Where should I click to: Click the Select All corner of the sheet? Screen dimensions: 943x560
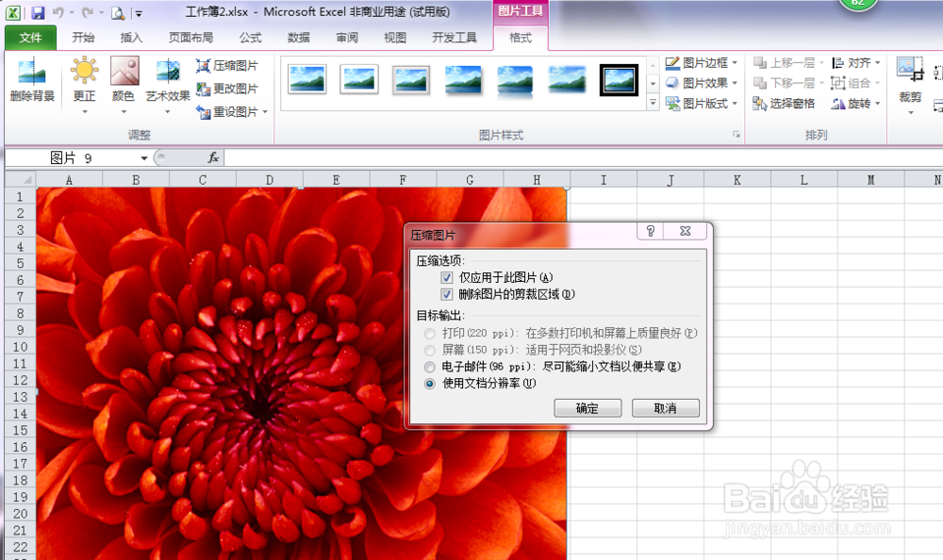[x=21, y=179]
